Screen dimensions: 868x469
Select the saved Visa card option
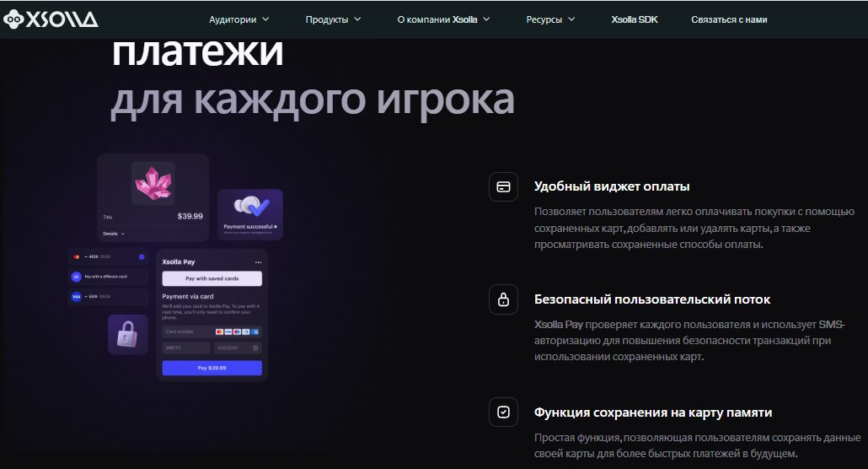[108, 297]
